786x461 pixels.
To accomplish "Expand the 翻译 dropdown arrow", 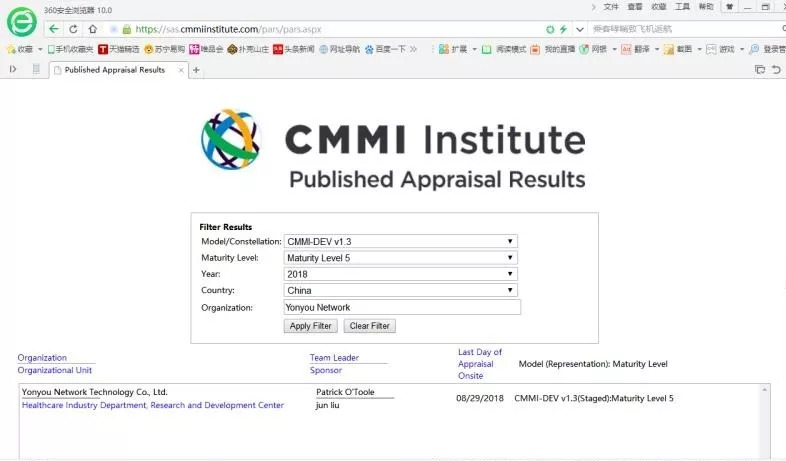I will tap(656, 49).
